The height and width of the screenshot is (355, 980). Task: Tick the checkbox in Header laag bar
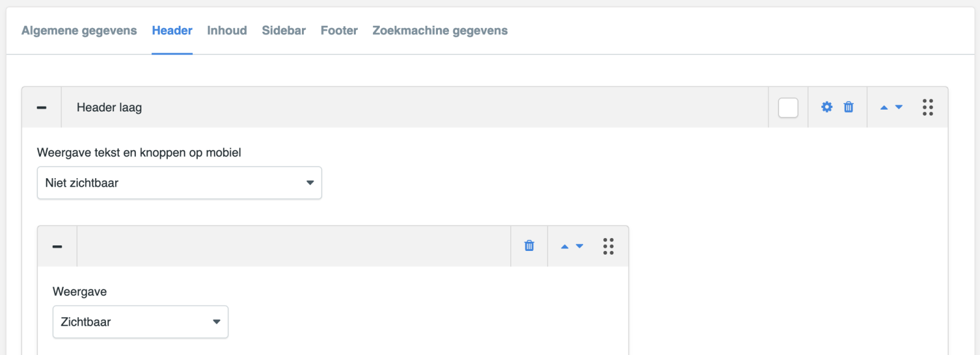pyautogui.click(x=788, y=108)
